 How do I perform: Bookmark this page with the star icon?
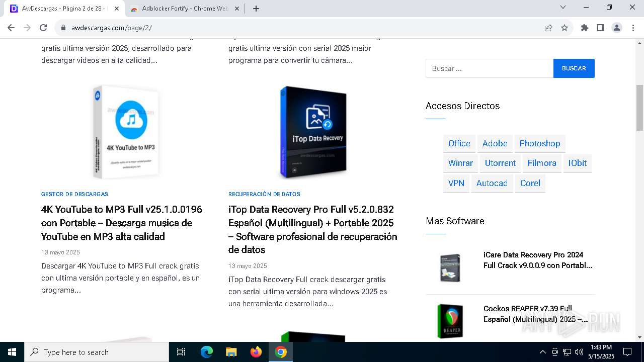point(565,28)
